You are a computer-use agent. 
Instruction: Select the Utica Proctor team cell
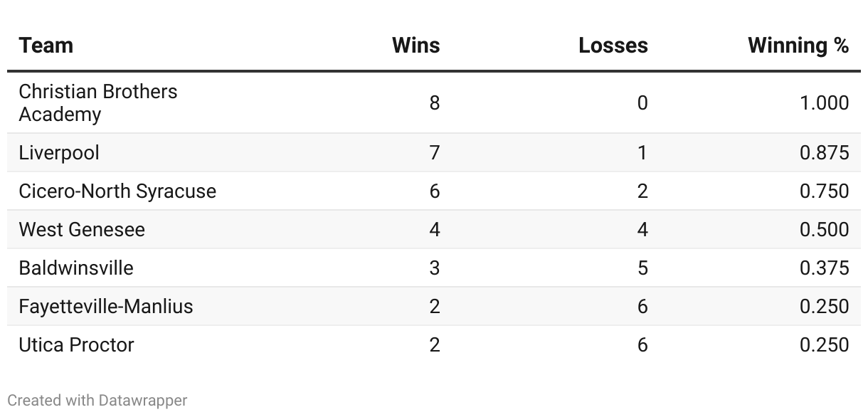coord(76,345)
